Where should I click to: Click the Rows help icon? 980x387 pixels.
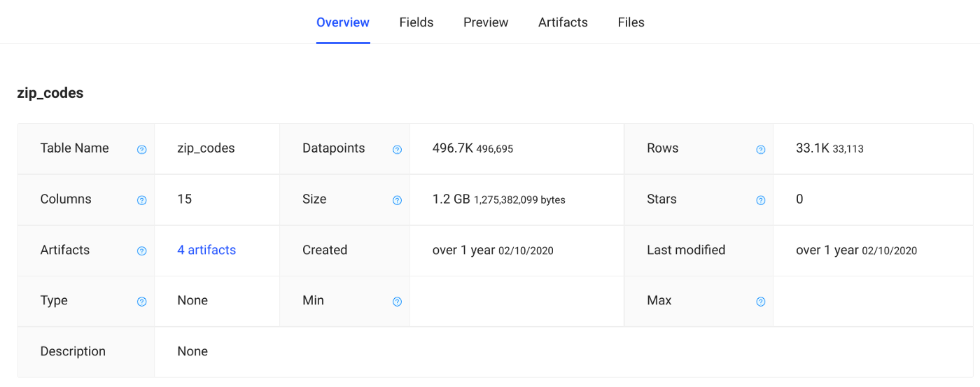[761, 150]
